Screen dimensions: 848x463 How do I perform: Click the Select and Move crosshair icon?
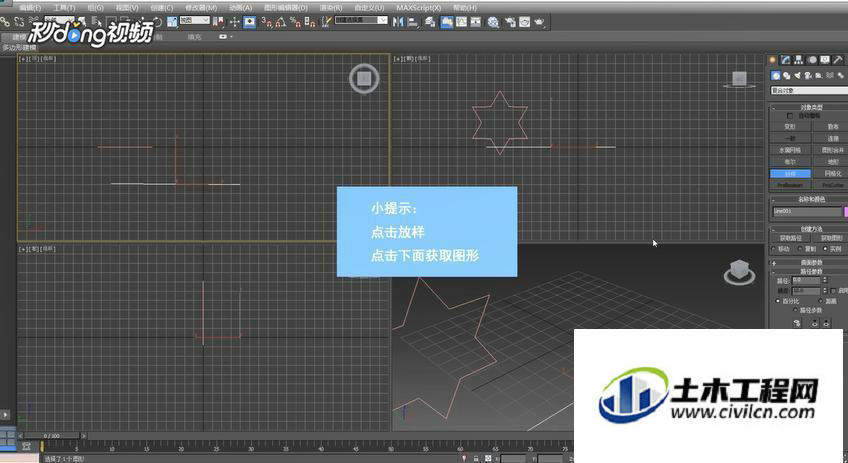235,22
